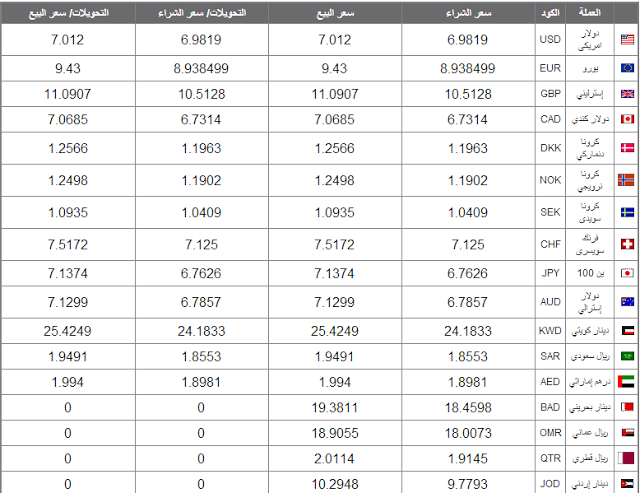Image resolution: width=640 pixels, height=493 pixels.
Task: Click the United States flag icon
Action: click(x=627, y=40)
